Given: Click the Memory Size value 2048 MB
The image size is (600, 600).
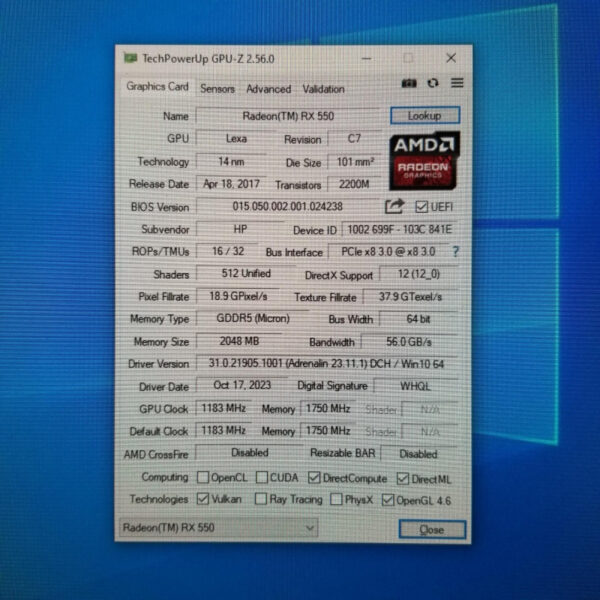Looking at the screenshot, I should (x=239, y=341).
